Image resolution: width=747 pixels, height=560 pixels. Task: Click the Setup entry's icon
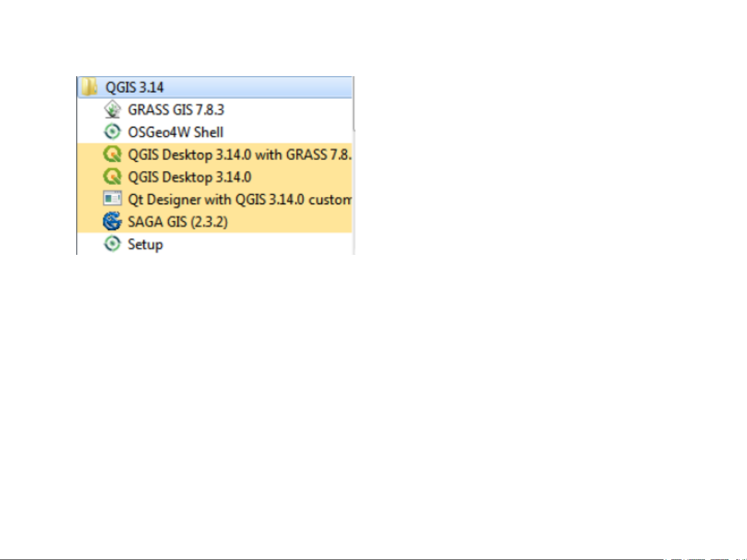112,244
